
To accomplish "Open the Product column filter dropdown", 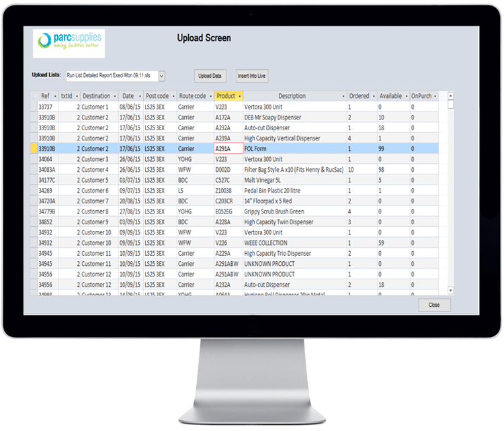I will tap(239, 97).
